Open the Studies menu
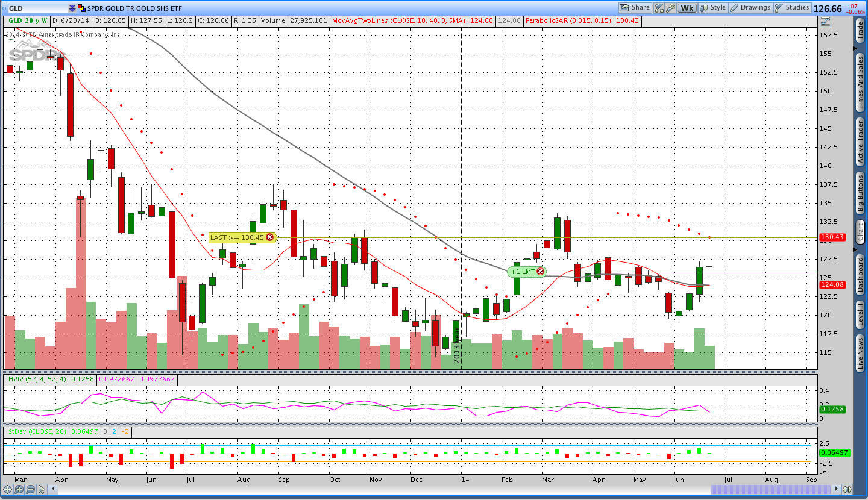The width and height of the screenshot is (868, 500). 792,8
